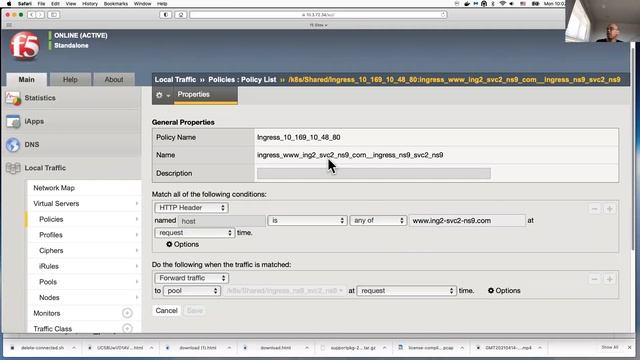This screenshot has width=640, height=360.
Task: Click the Safari privacy shield icon
Action: (165, 15)
